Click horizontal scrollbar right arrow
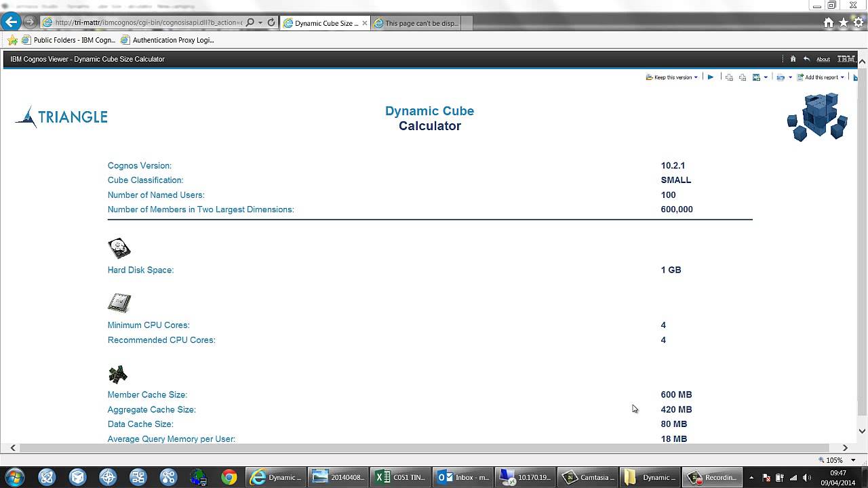Viewport: 868px width, 488px height. pyautogui.click(x=845, y=447)
